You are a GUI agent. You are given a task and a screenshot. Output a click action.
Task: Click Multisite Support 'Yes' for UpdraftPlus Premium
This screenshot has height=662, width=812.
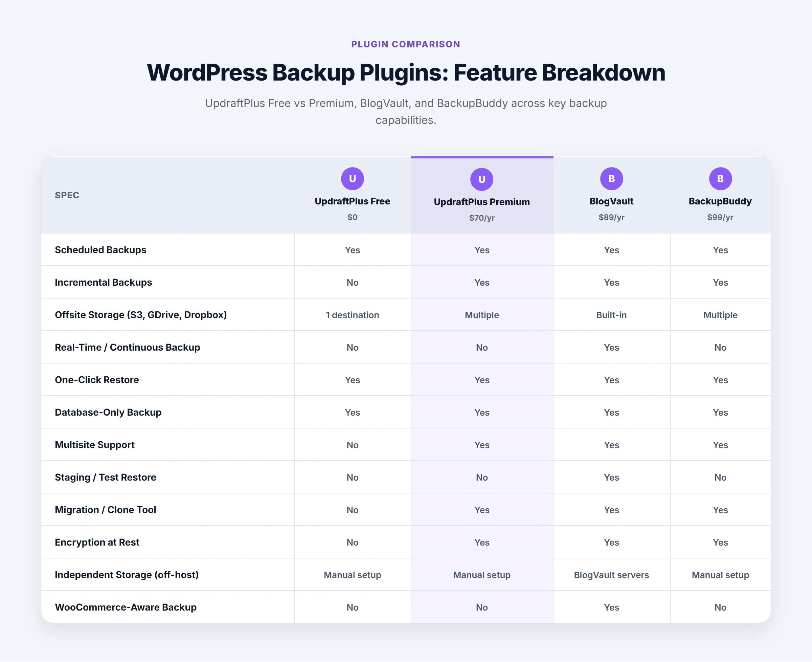pyautogui.click(x=481, y=445)
